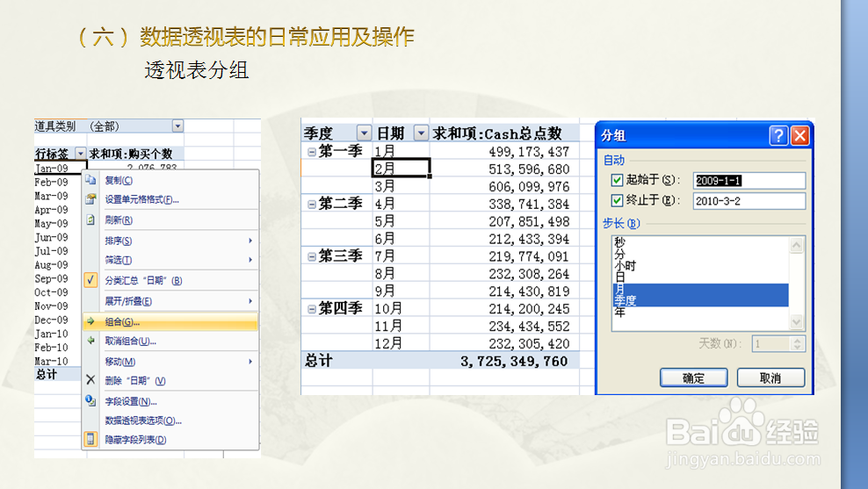Click the green group arrow icon for 组合
The height and width of the screenshot is (489, 868).
click(90, 321)
